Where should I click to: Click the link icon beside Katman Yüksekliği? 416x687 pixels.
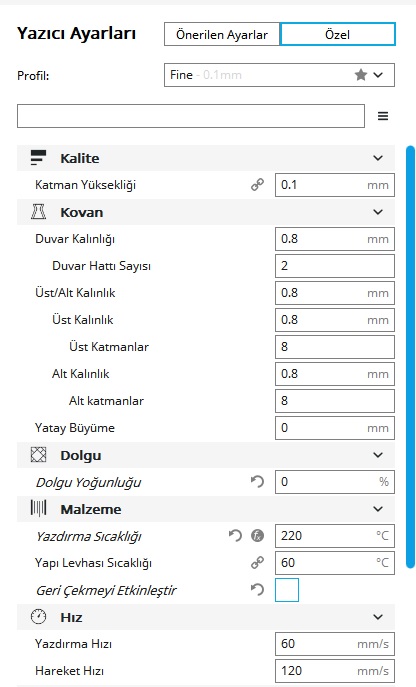pos(257,184)
